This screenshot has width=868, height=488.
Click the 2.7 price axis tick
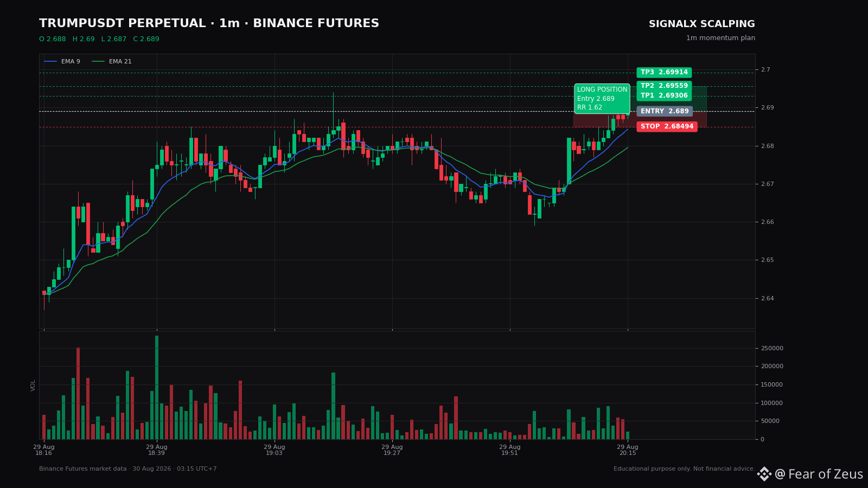coord(765,70)
